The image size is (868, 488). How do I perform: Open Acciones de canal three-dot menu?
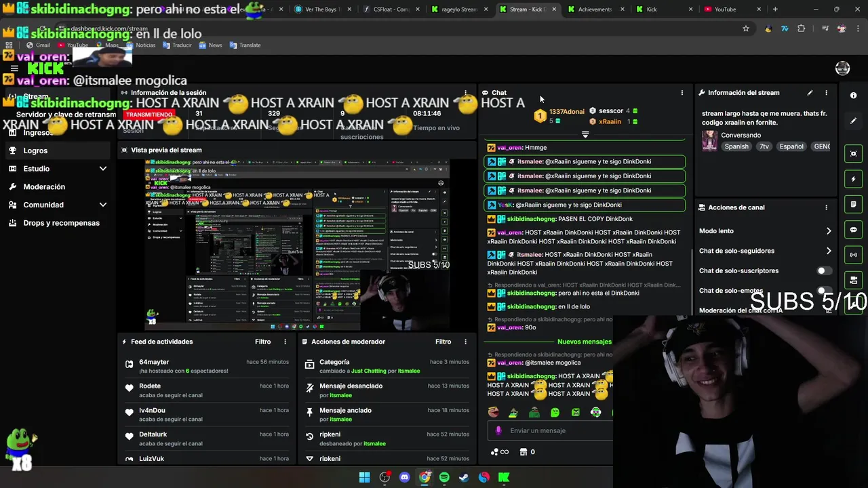(x=826, y=207)
